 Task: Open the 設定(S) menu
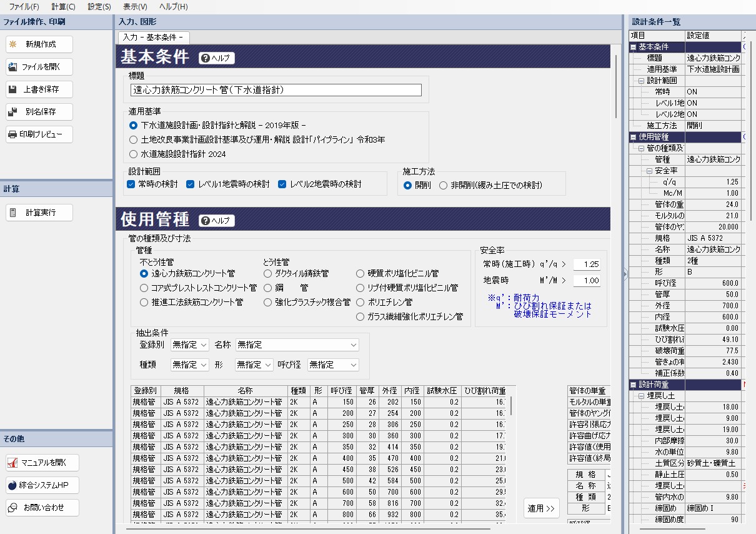point(99,7)
